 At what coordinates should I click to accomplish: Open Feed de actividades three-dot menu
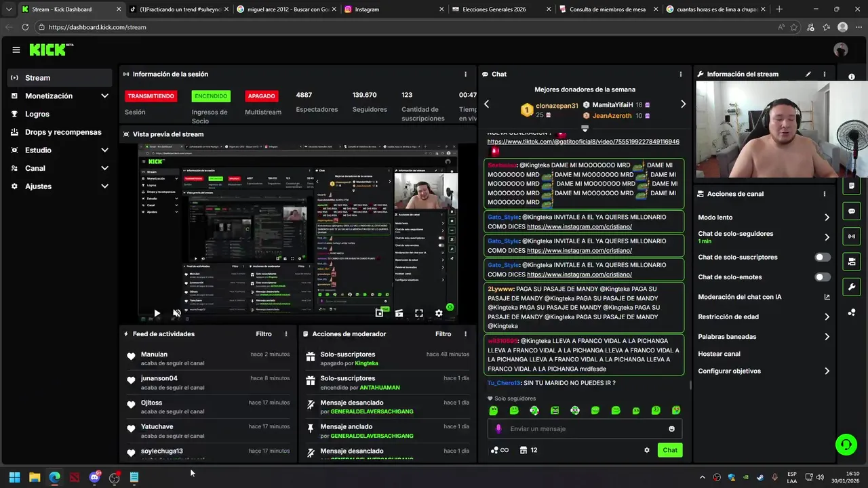[x=286, y=334]
